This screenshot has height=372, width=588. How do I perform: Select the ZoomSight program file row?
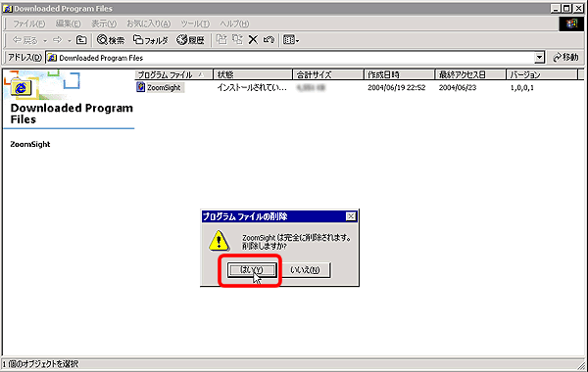pos(164,88)
